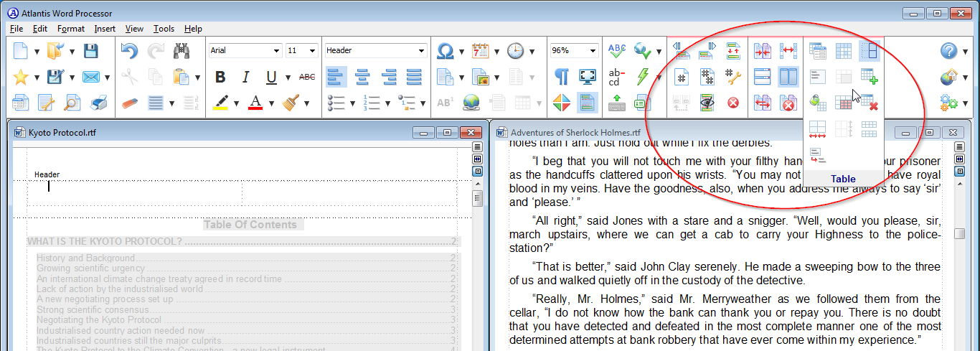Screen dimensions: 980x351
Task: Open the 96% zoom dropdown
Action: click(x=592, y=50)
